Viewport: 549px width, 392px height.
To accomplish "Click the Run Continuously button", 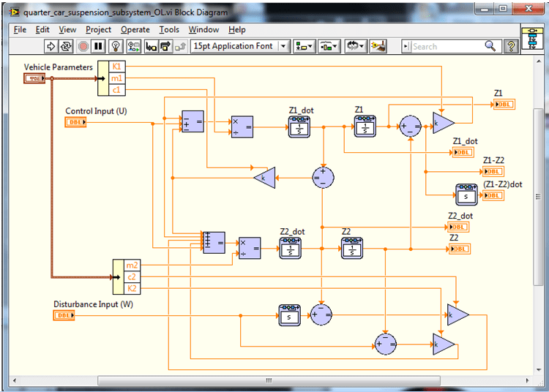I will (x=66, y=46).
